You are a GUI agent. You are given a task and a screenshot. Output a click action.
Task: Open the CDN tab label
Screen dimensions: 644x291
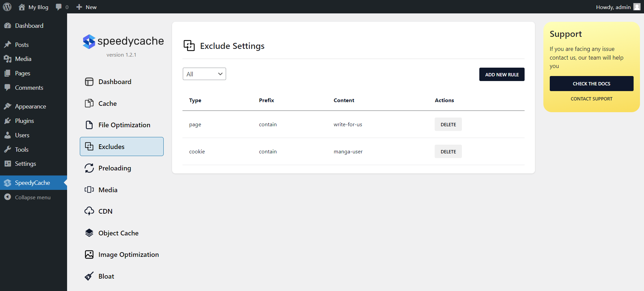(105, 211)
